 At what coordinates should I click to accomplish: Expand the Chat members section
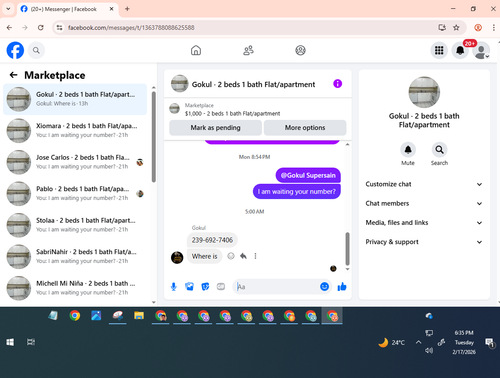pyautogui.click(x=424, y=203)
